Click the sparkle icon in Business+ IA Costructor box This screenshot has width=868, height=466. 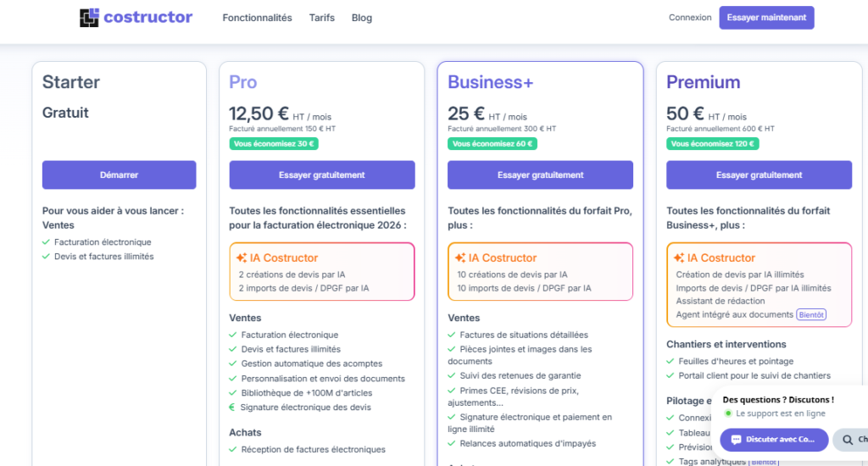click(x=460, y=258)
